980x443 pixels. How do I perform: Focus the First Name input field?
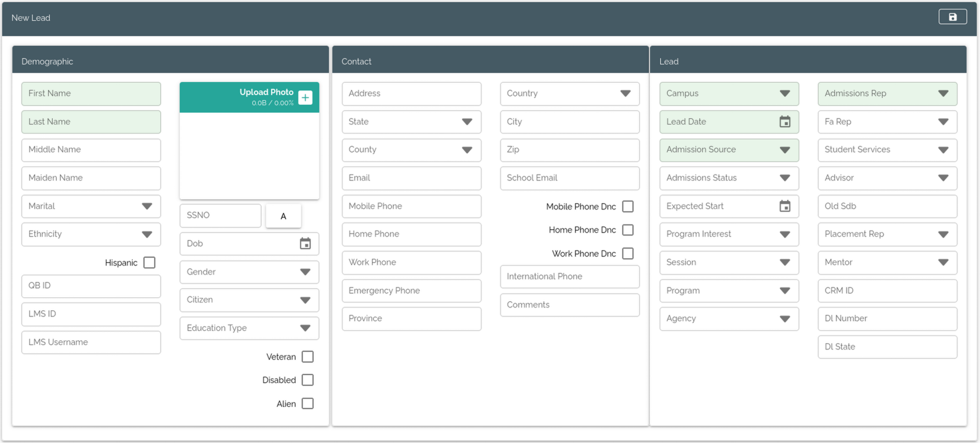tap(91, 94)
